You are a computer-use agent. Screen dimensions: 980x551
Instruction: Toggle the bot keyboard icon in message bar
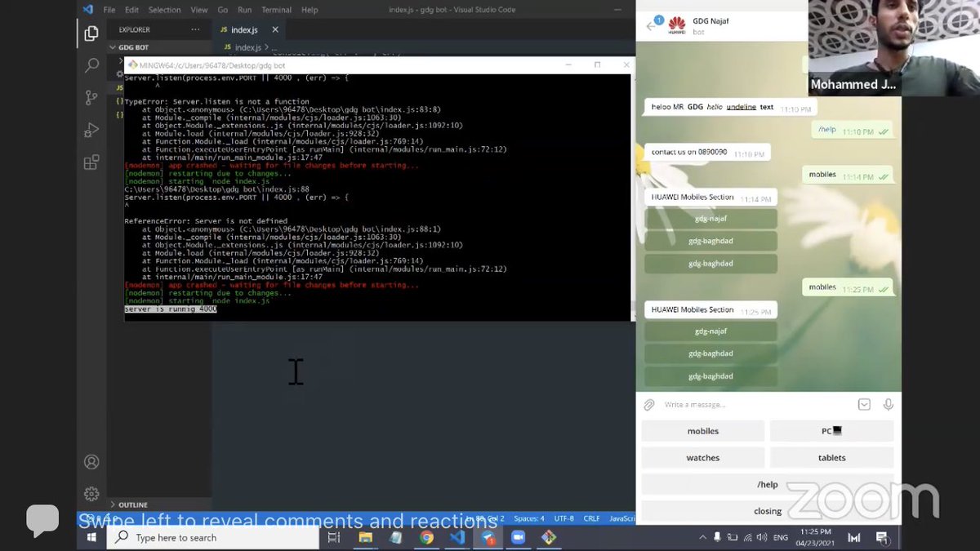pos(864,404)
